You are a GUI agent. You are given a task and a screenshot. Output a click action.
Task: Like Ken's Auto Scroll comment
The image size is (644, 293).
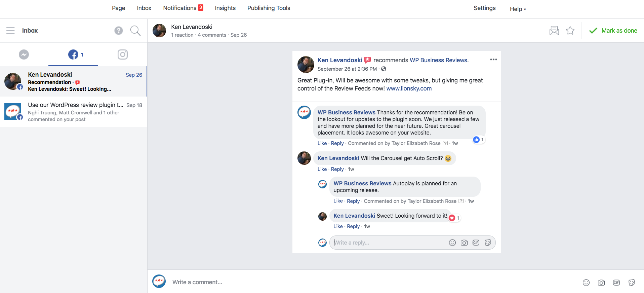click(322, 169)
